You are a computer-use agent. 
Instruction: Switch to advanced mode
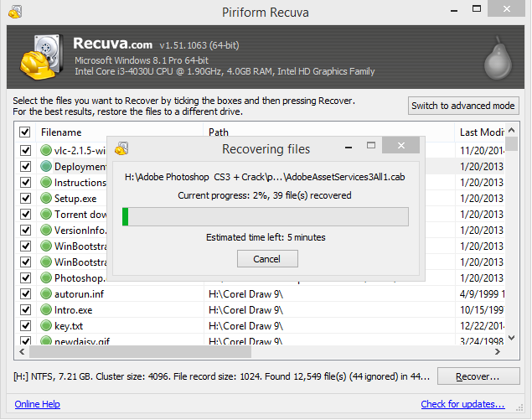click(463, 106)
